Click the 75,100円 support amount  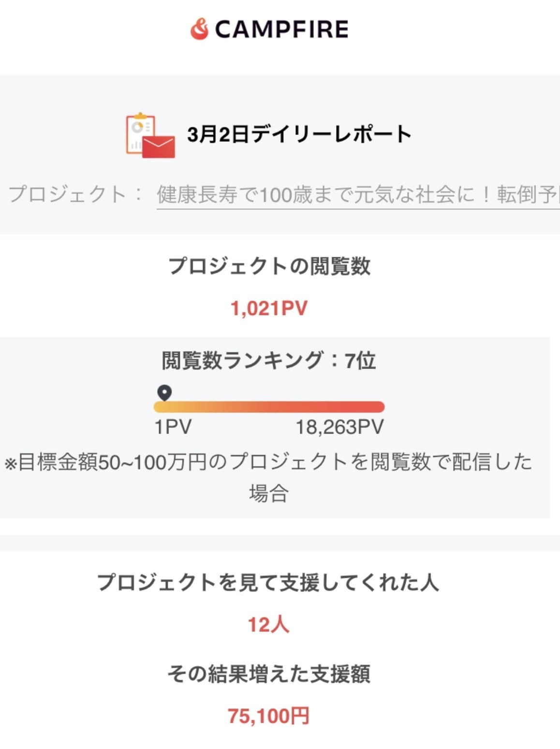(x=269, y=716)
